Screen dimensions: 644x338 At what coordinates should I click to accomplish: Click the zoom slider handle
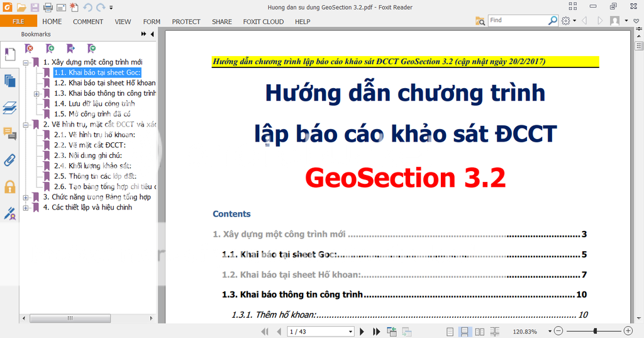(x=595, y=331)
